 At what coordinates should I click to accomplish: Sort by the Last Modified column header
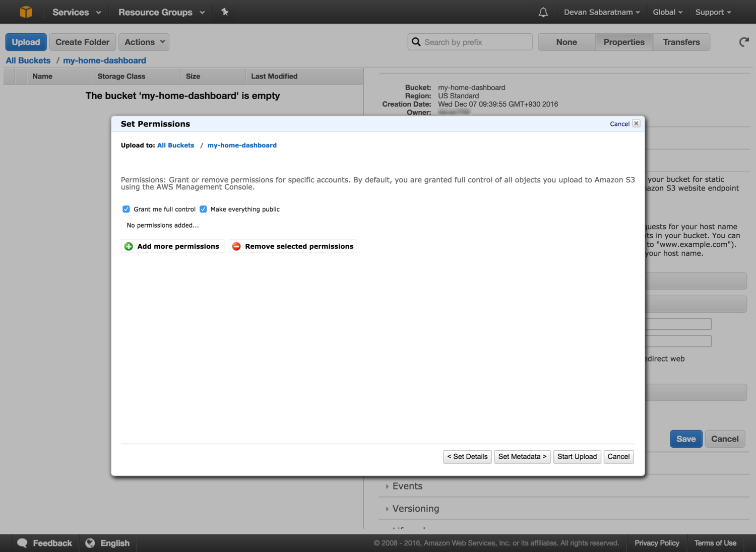(x=304, y=77)
